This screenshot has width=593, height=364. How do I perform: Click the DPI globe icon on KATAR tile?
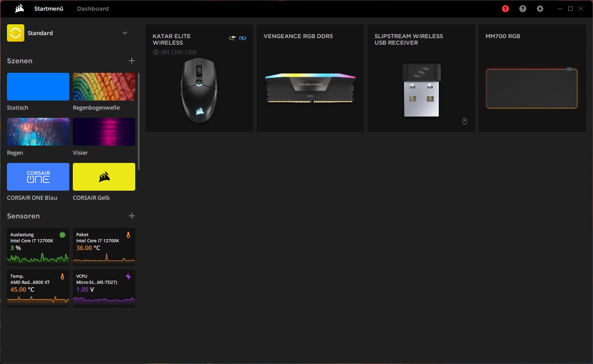[156, 52]
